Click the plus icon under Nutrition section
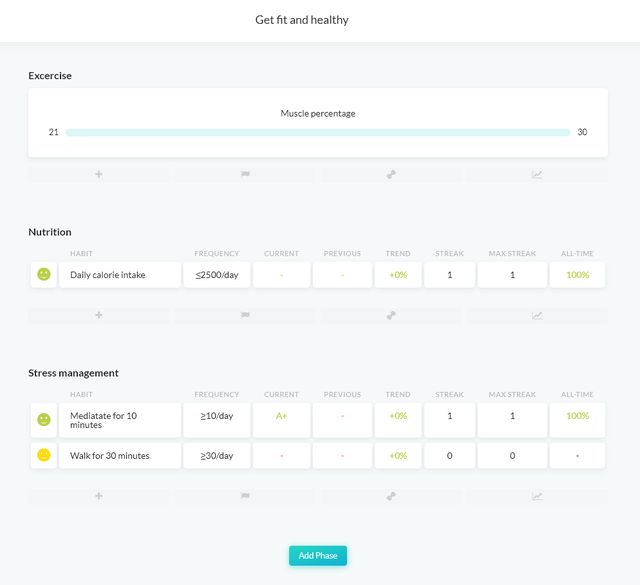Screen dimensions: 640x585 point(99,315)
